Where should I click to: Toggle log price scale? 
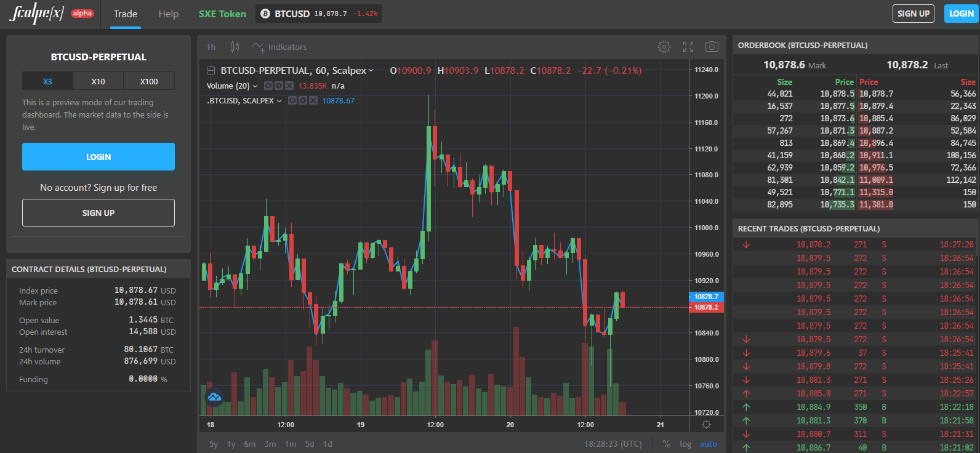click(x=686, y=444)
